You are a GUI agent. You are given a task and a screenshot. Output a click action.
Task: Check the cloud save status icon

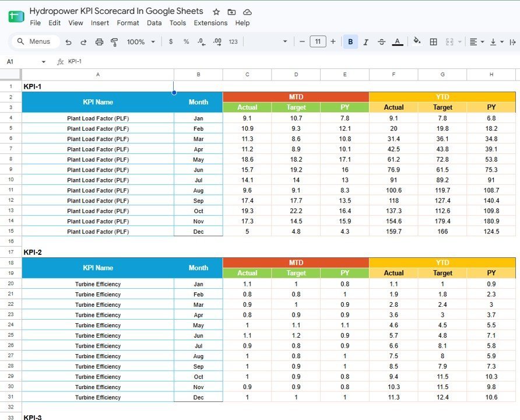(247, 12)
